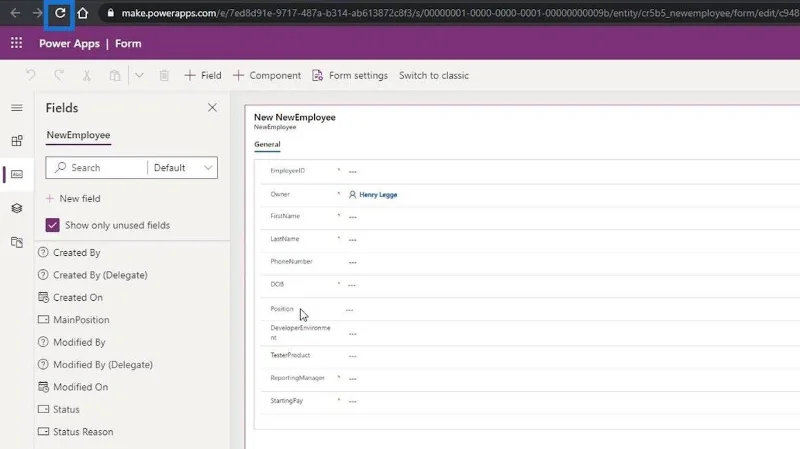Open the Form libraries sidebar icon
Screen dimensions: 800x449
point(17,242)
